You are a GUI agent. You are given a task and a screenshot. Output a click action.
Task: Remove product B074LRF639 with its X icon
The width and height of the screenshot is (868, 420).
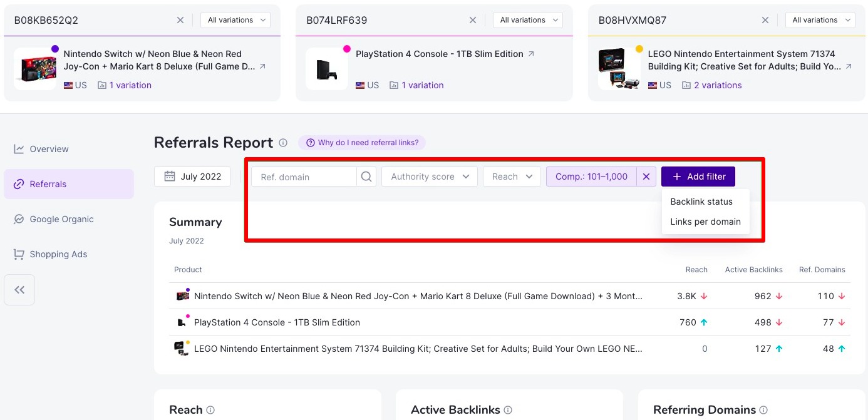click(473, 20)
